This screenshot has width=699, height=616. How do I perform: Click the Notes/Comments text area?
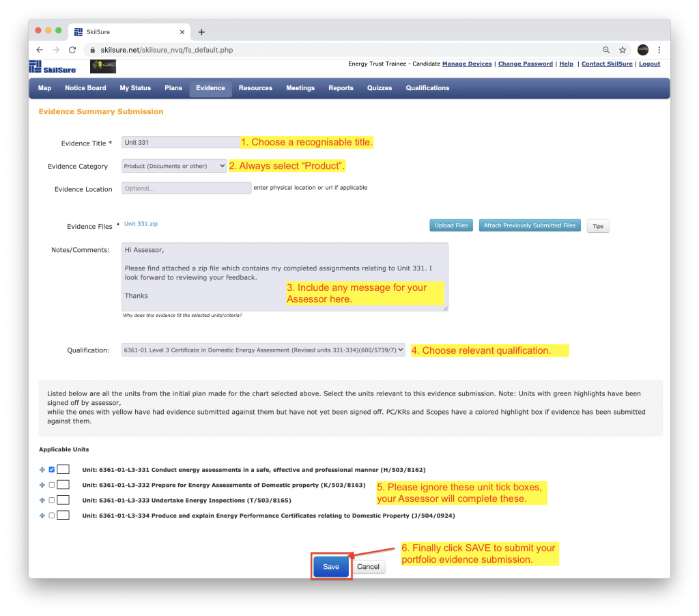(x=285, y=277)
